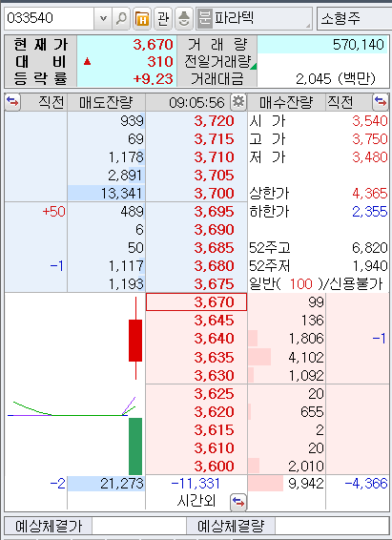Viewport: 392px width, 540px height.
Task: Click the 관 watchlist button
Action: [163, 18]
